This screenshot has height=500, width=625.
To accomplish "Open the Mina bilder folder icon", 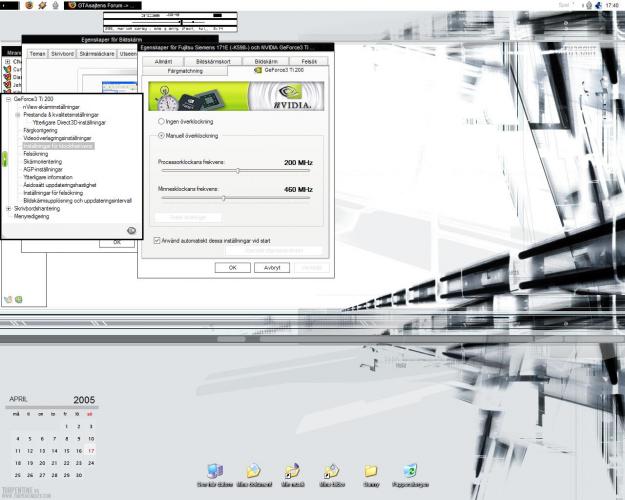I will coord(332,471).
